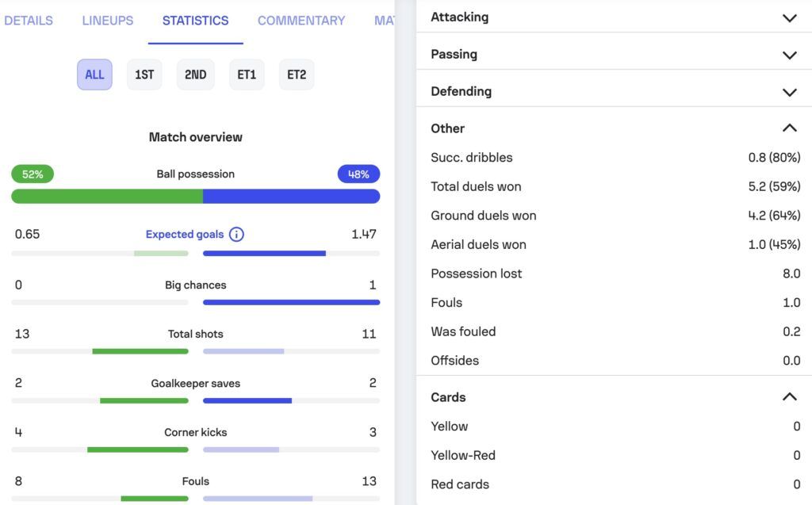Select the ALL period filter
Image resolution: width=812 pixels, height=505 pixels.
tap(94, 75)
